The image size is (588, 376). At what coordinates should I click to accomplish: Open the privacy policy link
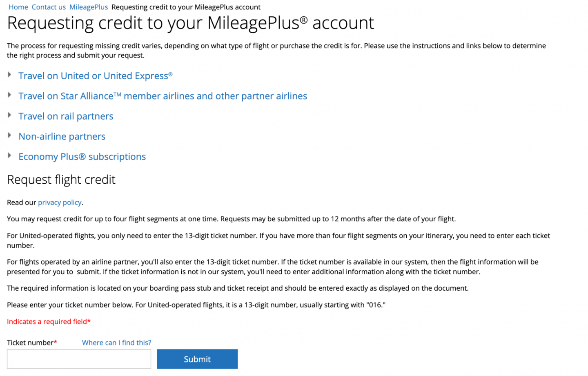pos(60,202)
